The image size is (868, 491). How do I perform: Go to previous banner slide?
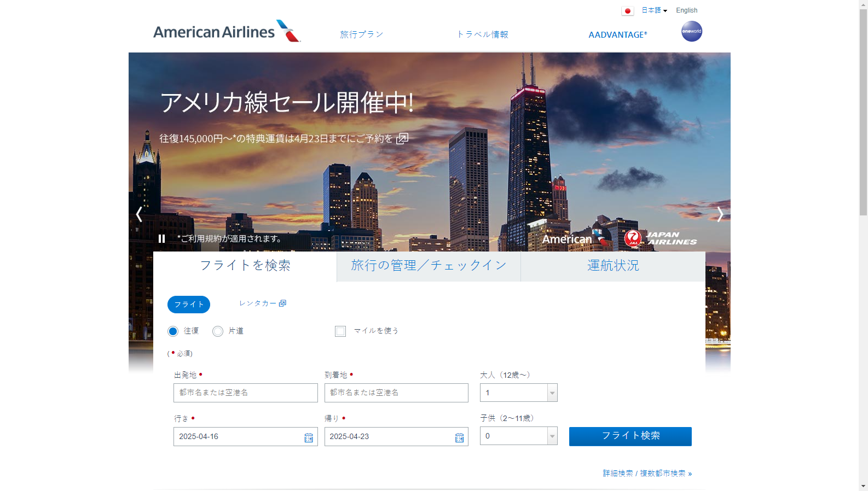pos(139,214)
